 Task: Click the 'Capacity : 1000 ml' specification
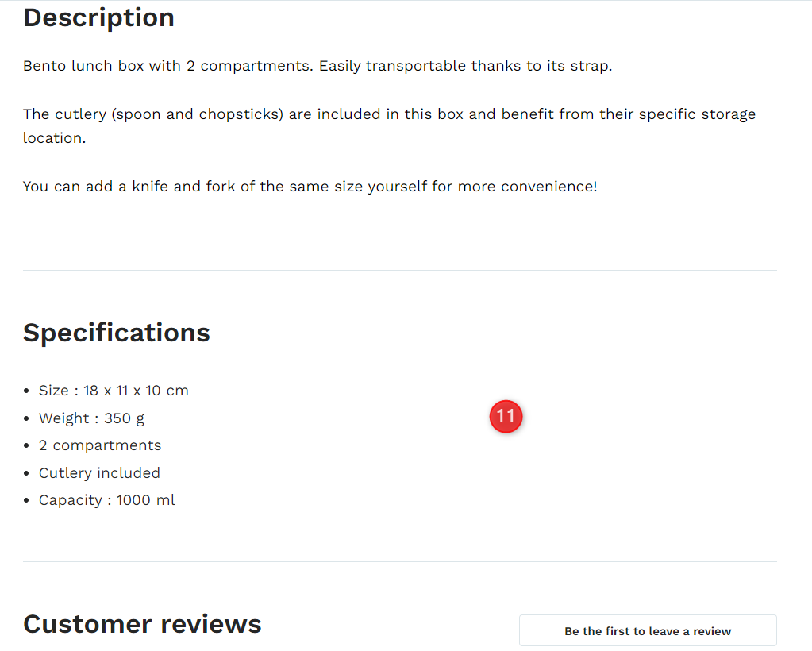coord(106,500)
